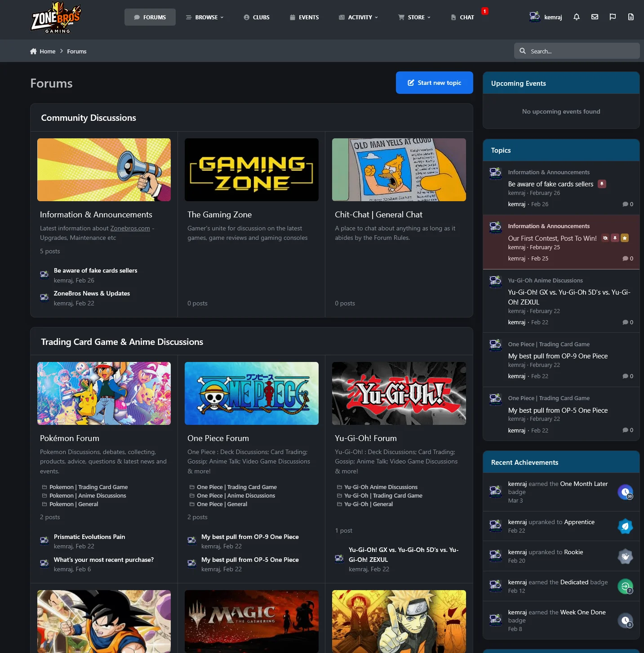644x653 pixels.
Task: Open 'Be aware of fake cards sellers' sidebar topic
Action: pos(551,184)
